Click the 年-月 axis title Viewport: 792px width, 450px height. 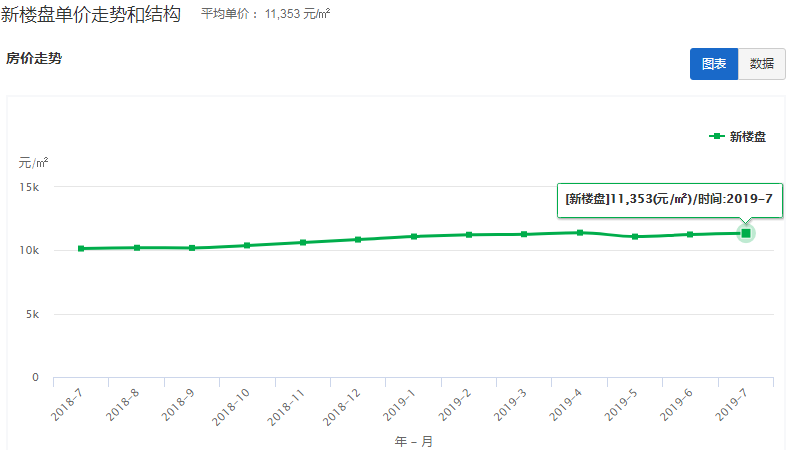point(414,441)
